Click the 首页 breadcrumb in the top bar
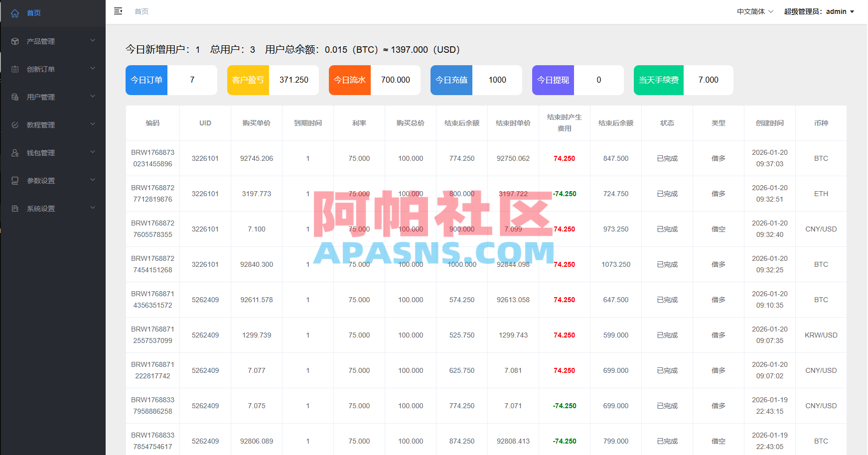The image size is (868, 455). coord(142,11)
